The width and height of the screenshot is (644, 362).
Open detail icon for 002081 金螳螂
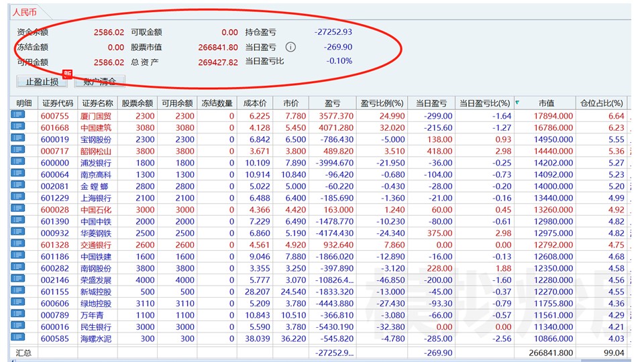(17, 185)
